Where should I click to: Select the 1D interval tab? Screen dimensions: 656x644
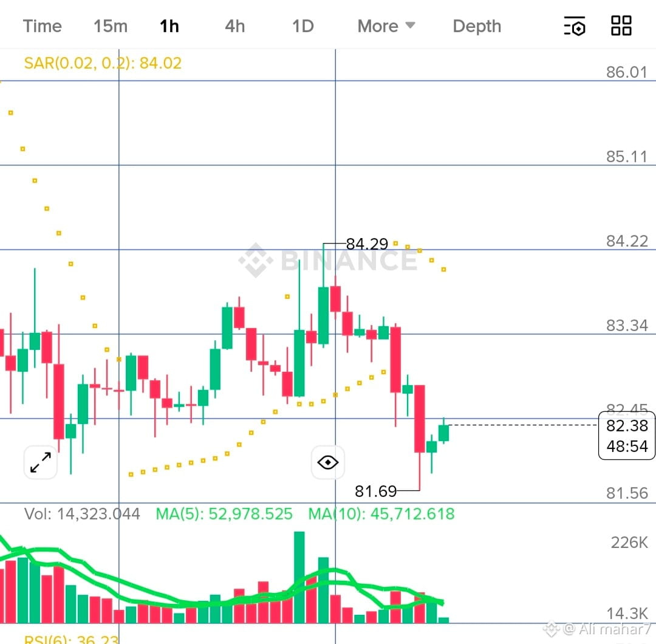303,26
